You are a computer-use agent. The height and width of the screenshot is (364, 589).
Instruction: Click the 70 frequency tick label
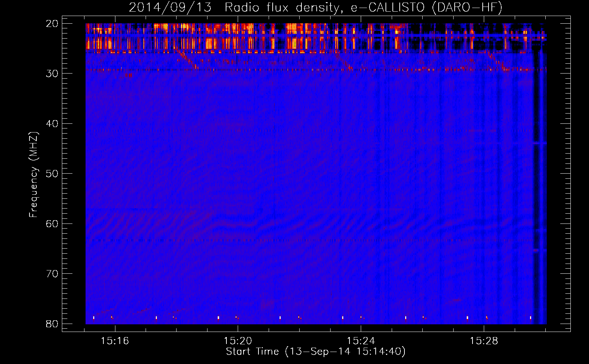(52, 274)
